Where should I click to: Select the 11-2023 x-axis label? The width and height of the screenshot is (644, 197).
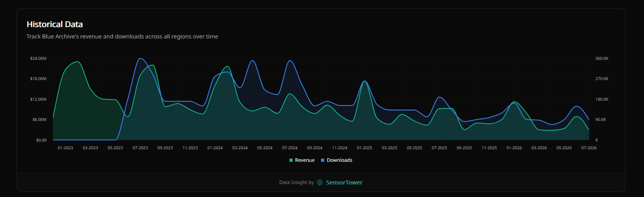point(190,148)
